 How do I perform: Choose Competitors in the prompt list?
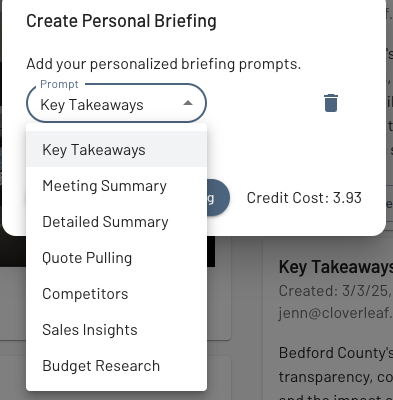pos(116,294)
